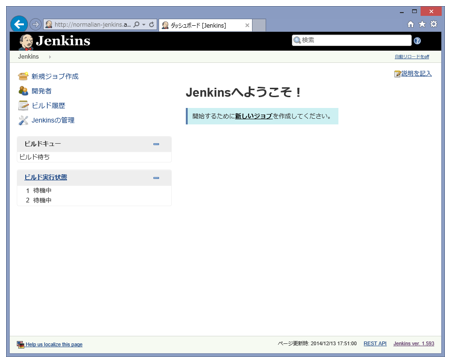
Task: Collapse the ビルド実行状態 panel
Action: (x=156, y=178)
